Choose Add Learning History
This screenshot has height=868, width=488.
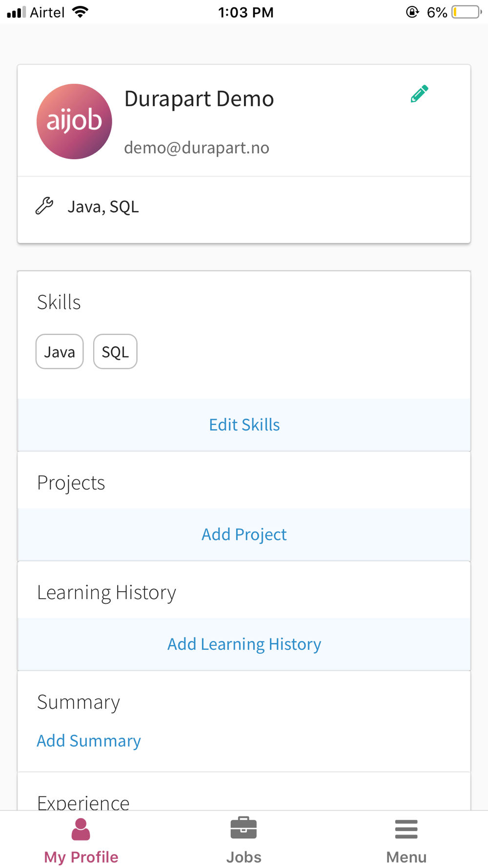click(x=244, y=644)
